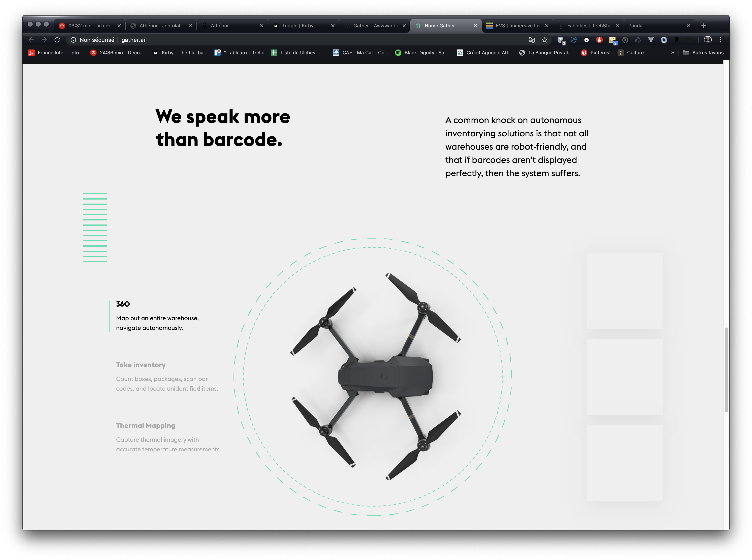Open a new browser tab
The image size is (752, 560).
tap(703, 26)
